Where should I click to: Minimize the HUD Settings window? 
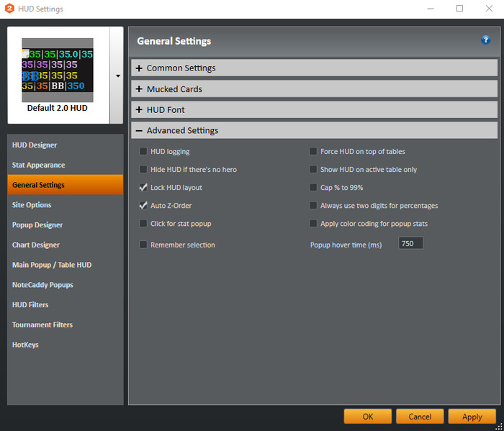point(431,9)
